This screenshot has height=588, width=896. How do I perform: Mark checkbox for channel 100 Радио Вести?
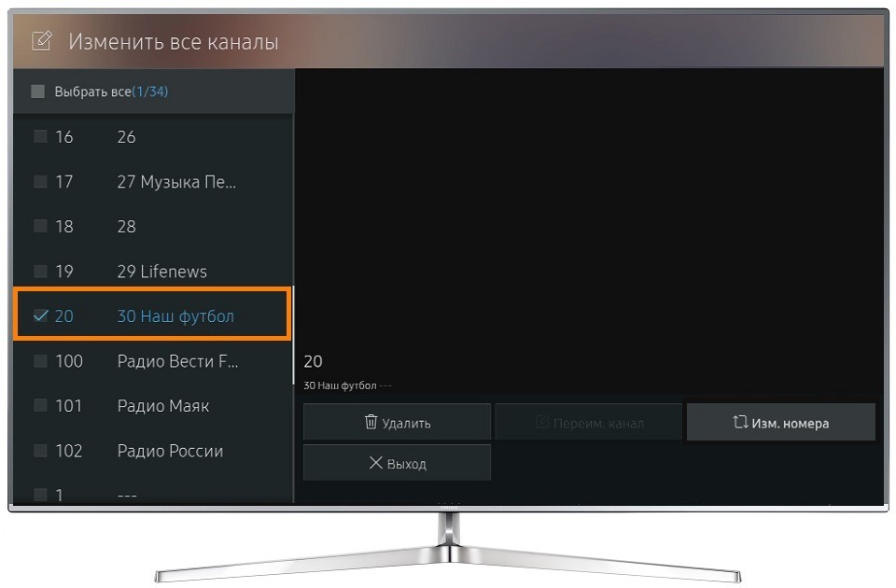tap(40, 360)
